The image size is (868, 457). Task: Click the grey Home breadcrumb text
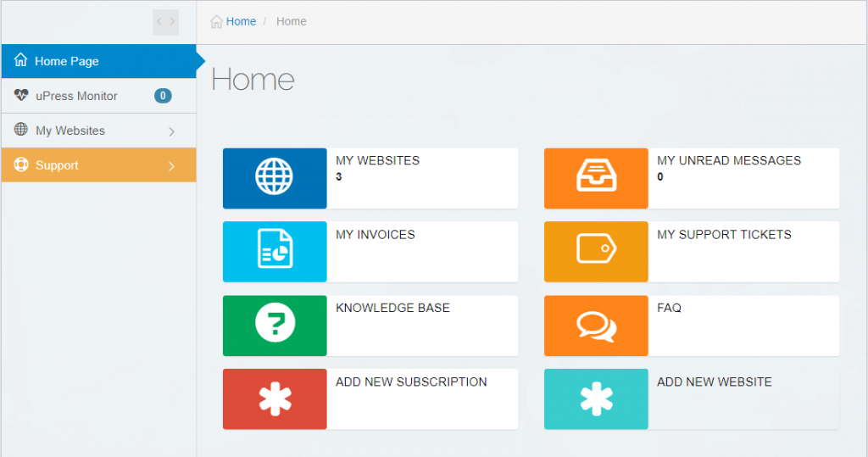tap(292, 21)
